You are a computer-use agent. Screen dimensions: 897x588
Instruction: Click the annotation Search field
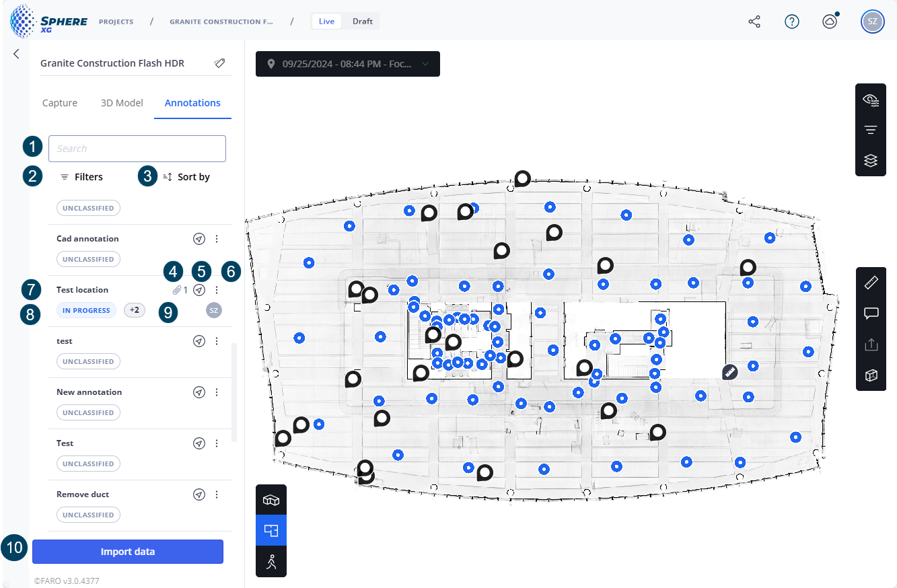tap(137, 149)
